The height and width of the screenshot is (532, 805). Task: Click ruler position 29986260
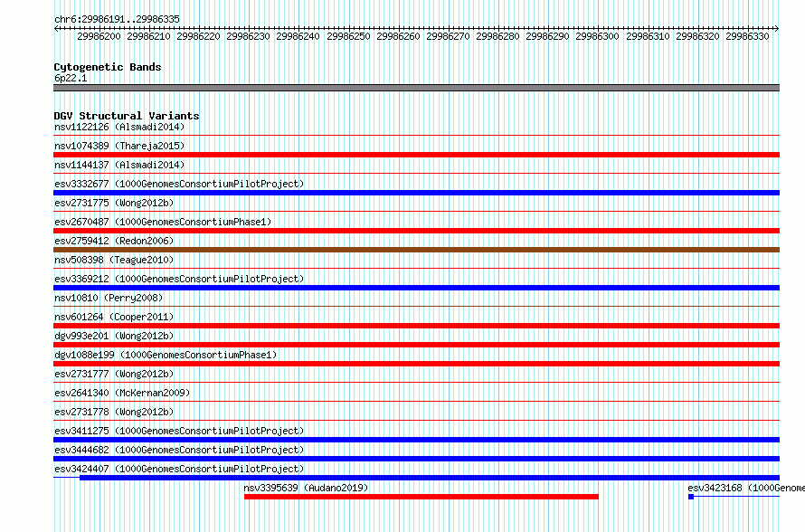398,36
